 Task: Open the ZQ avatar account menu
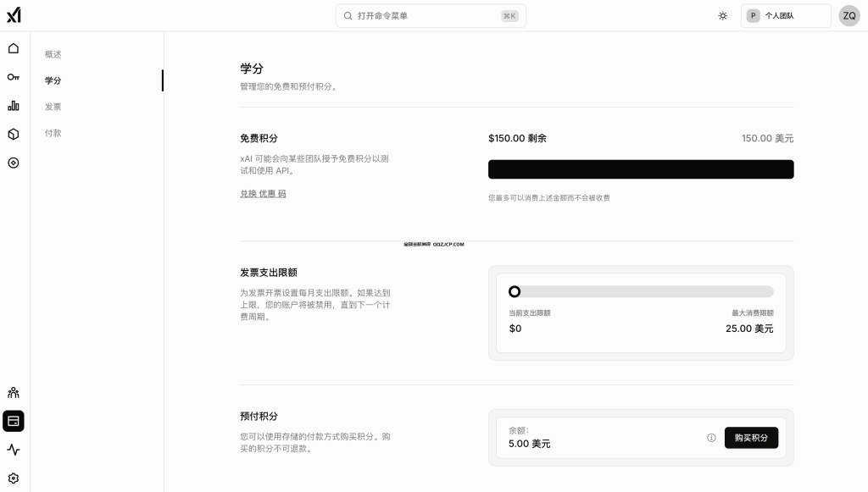pos(849,15)
